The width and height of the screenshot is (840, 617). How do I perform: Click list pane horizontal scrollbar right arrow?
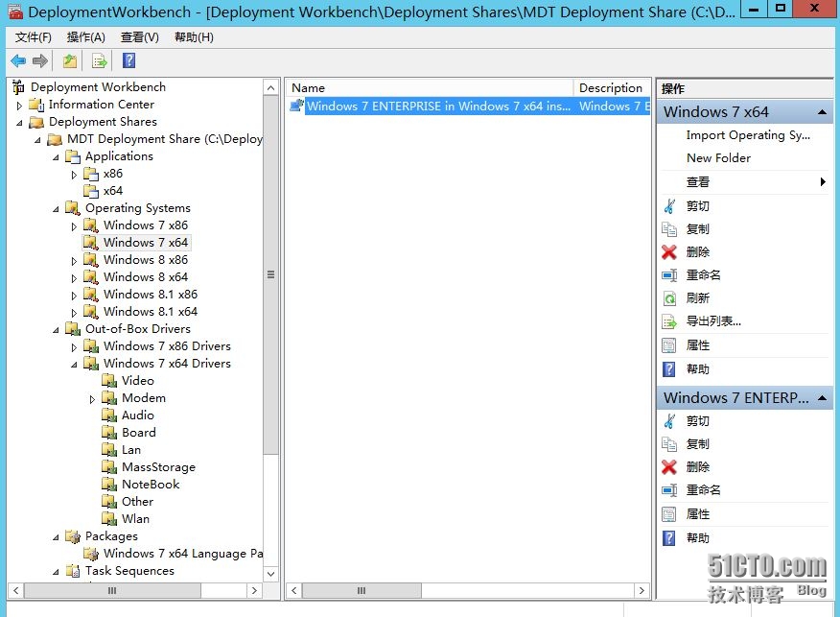click(642, 591)
